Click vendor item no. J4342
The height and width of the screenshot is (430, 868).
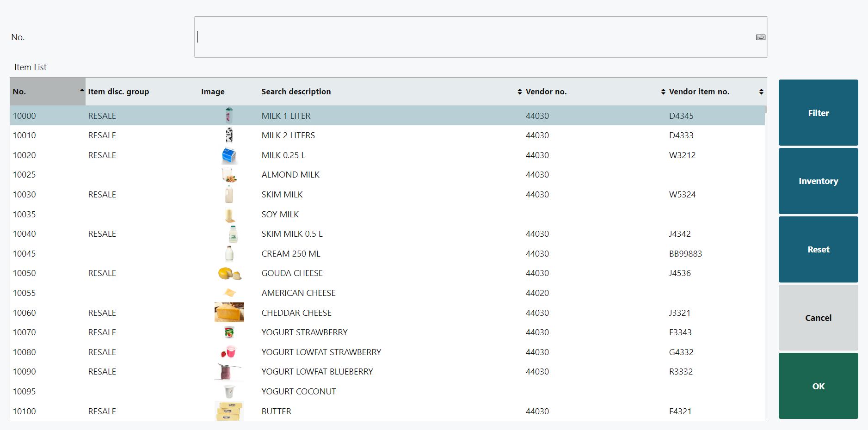680,234
